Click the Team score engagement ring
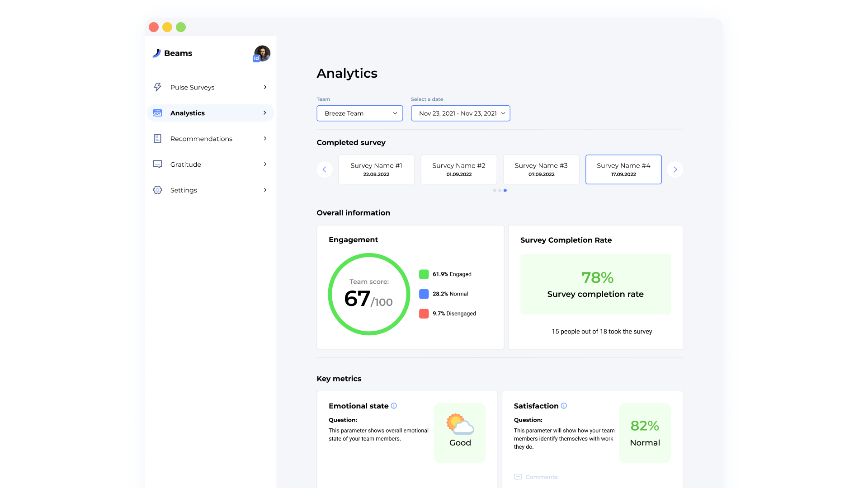Screen dimensions: 868x488 click(x=369, y=294)
